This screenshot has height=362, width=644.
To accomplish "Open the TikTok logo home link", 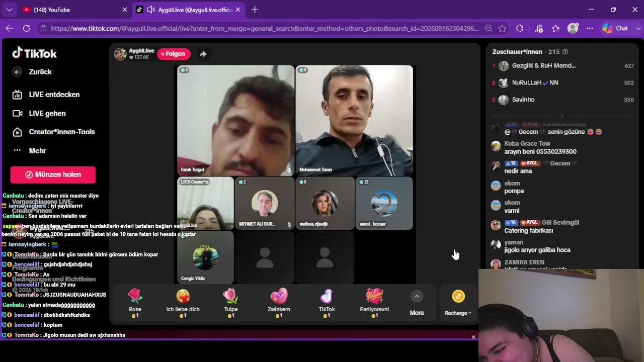I will coord(34,53).
